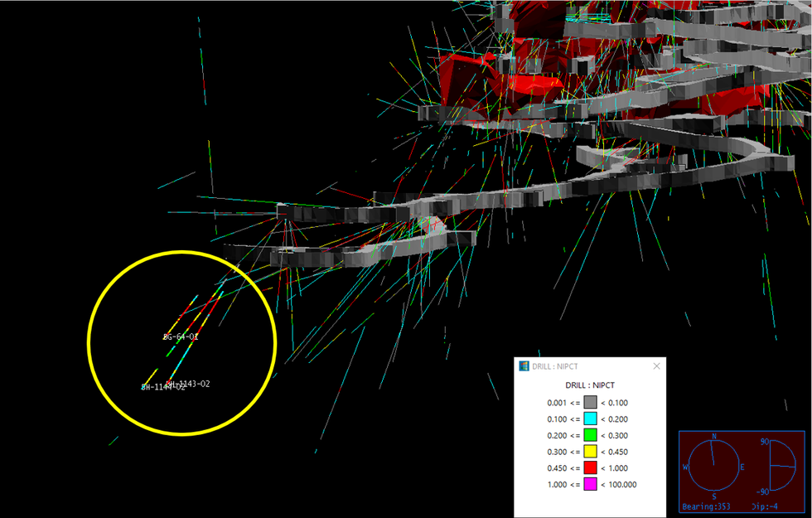Click the E marker on the compass
The image size is (812, 518).
(743, 467)
